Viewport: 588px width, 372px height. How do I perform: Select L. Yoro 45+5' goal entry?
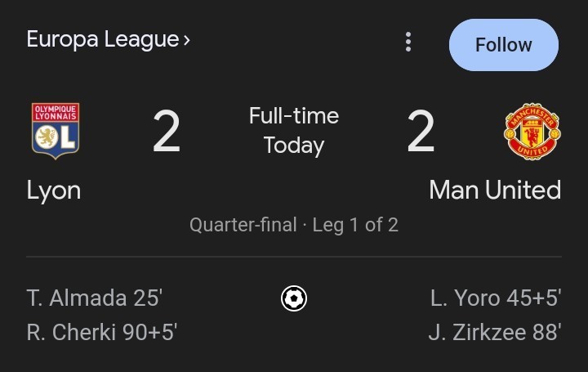click(x=496, y=298)
